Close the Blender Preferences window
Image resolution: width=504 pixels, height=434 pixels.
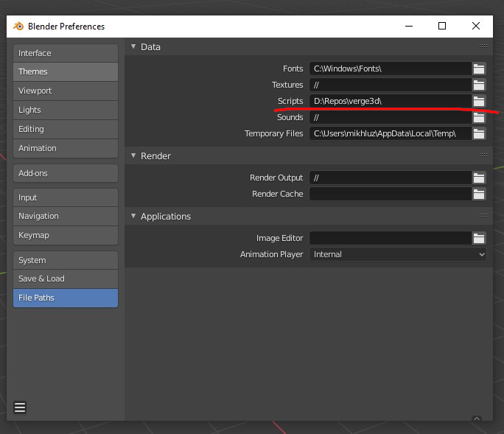pos(476,26)
